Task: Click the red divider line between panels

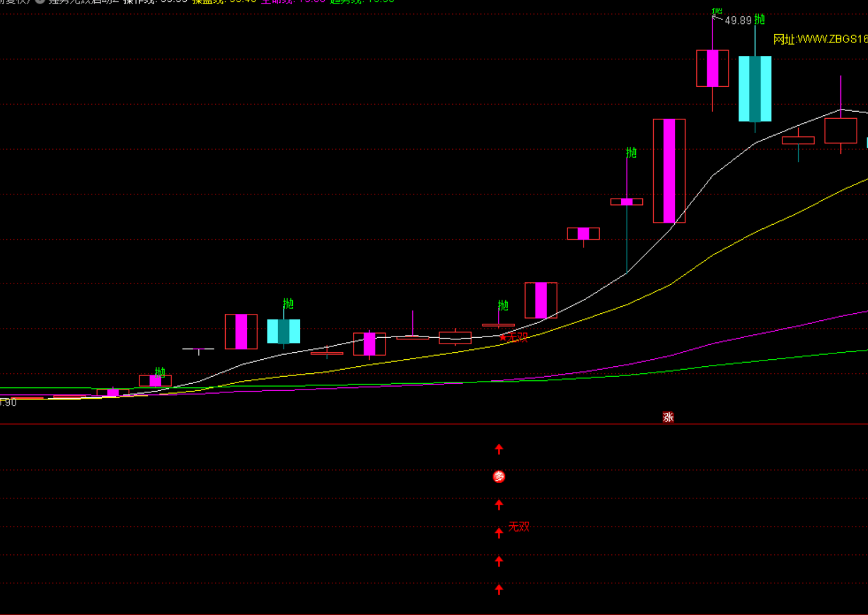Action: [x=283, y=424]
